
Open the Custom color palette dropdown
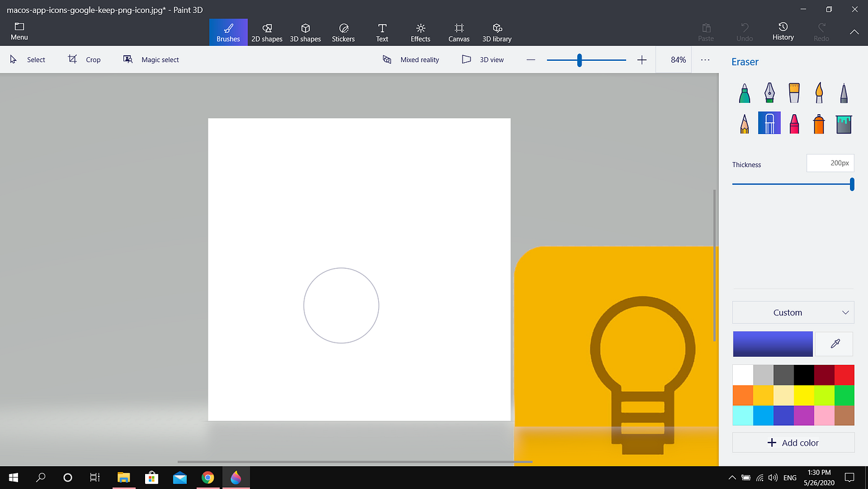tap(793, 312)
